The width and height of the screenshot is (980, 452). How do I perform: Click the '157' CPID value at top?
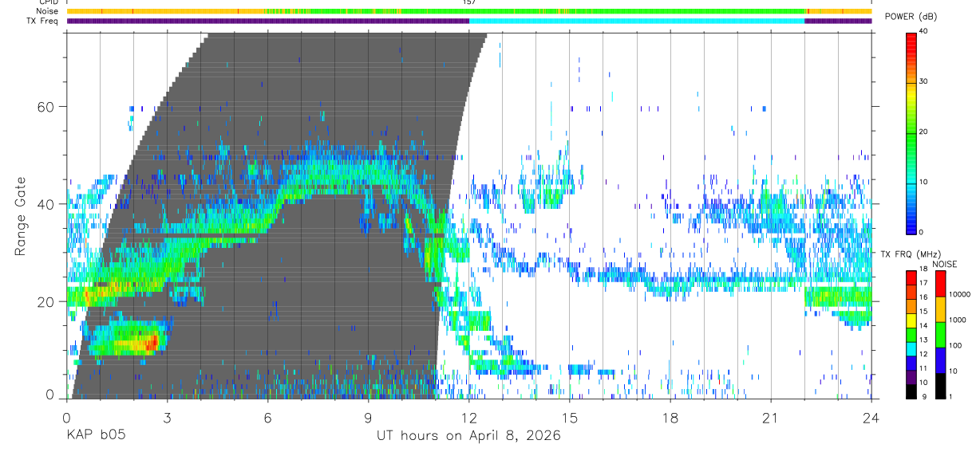(469, 2)
